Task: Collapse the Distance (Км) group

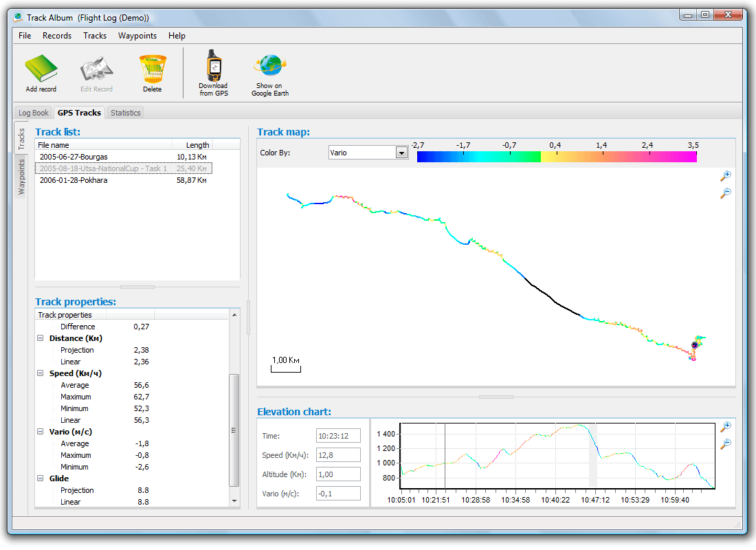Action: pyautogui.click(x=41, y=338)
